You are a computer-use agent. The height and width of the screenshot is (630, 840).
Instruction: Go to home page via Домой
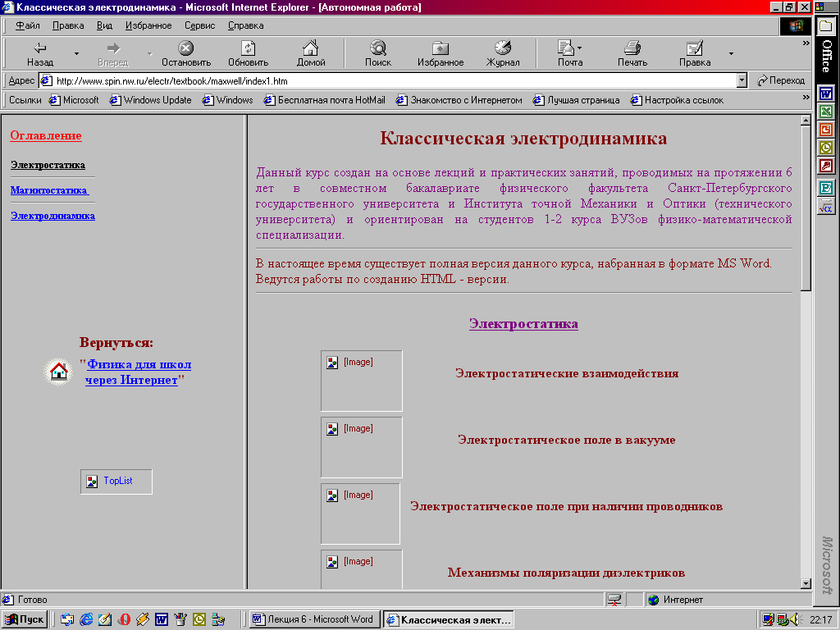[311, 53]
